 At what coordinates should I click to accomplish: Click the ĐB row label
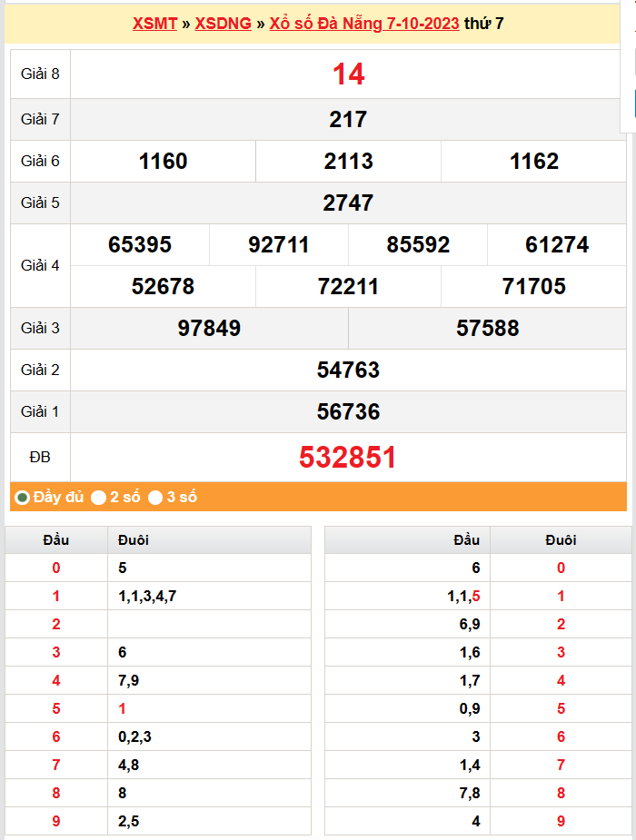(x=40, y=456)
